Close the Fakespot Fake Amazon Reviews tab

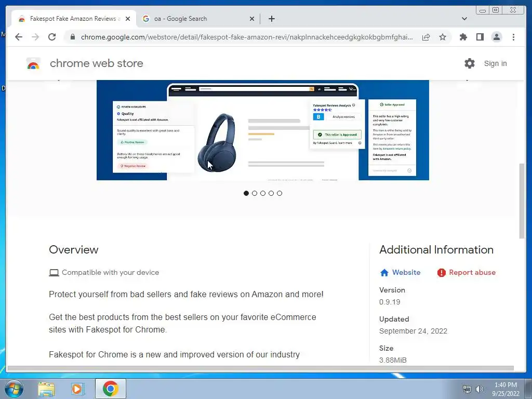point(128,19)
